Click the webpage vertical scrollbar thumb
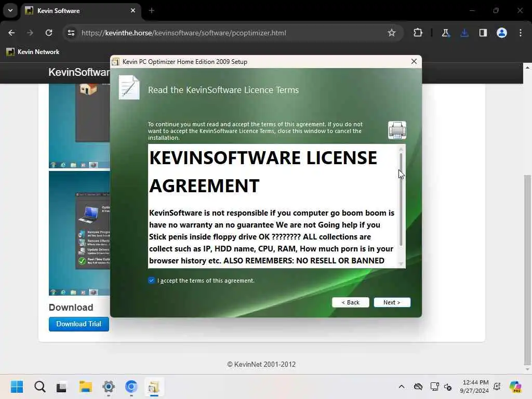 tap(527, 270)
